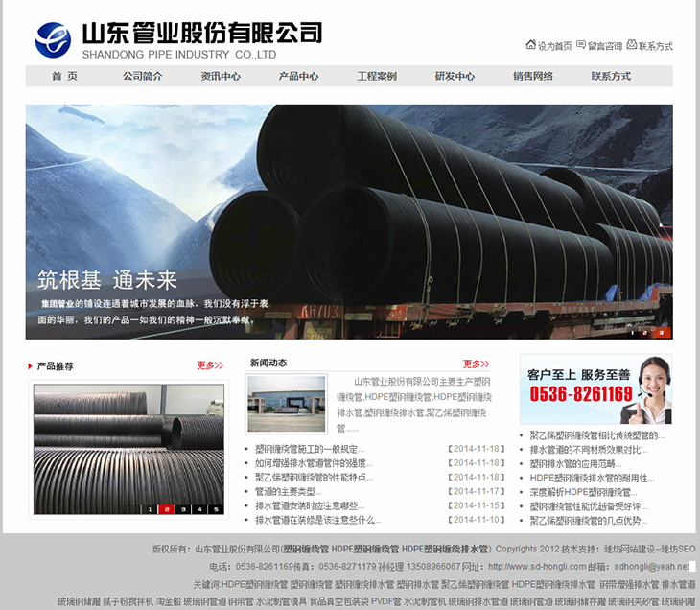The height and width of the screenshot is (610, 700).
Task: Open news 聚乙烯塑钢缠绕管的性能特点
Action: [x=314, y=478]
